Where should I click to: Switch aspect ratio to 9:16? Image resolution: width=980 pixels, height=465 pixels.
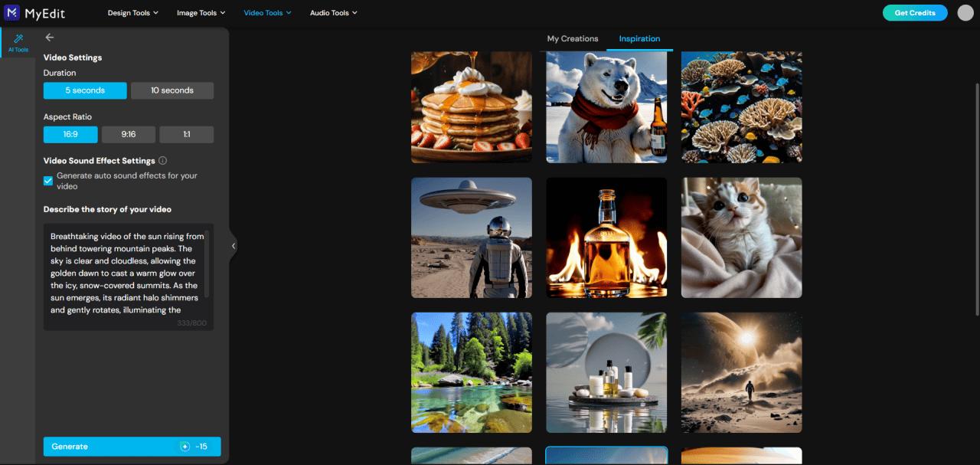click(128, 134)
